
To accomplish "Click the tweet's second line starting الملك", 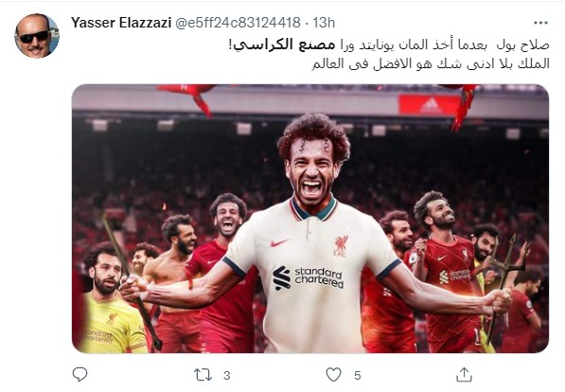I will click(431, 63).
